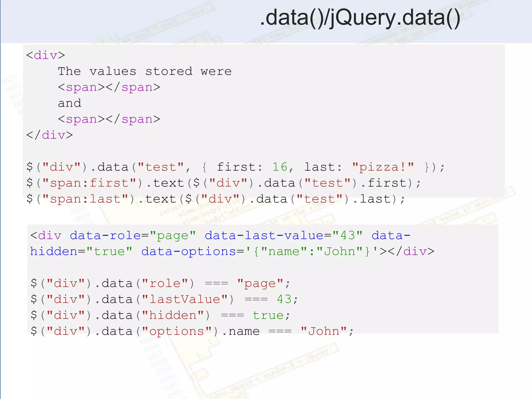Click the "span:first" selector string

click(x=89, y=183)
